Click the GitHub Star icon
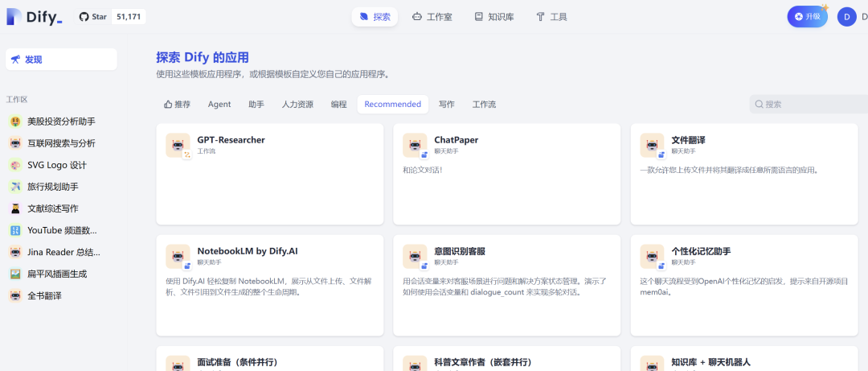This screenshot has width=868, height=371. 84,17
